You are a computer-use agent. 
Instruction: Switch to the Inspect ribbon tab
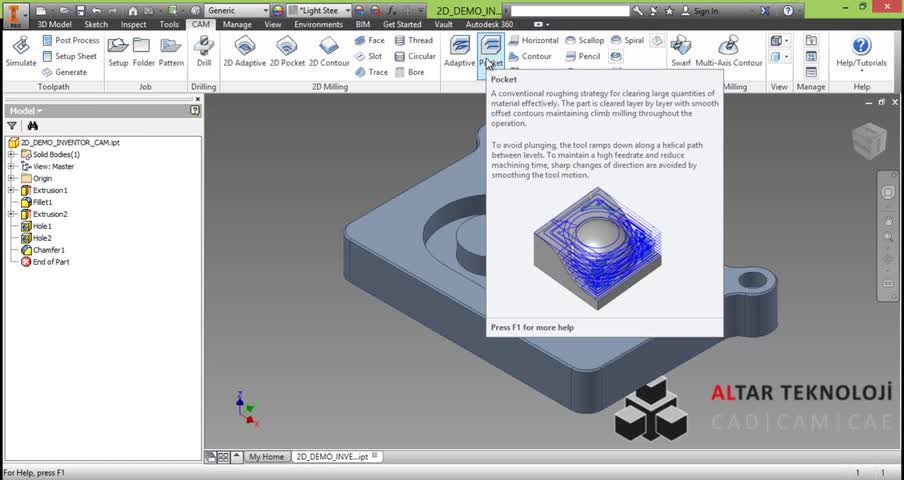[133, 24]
